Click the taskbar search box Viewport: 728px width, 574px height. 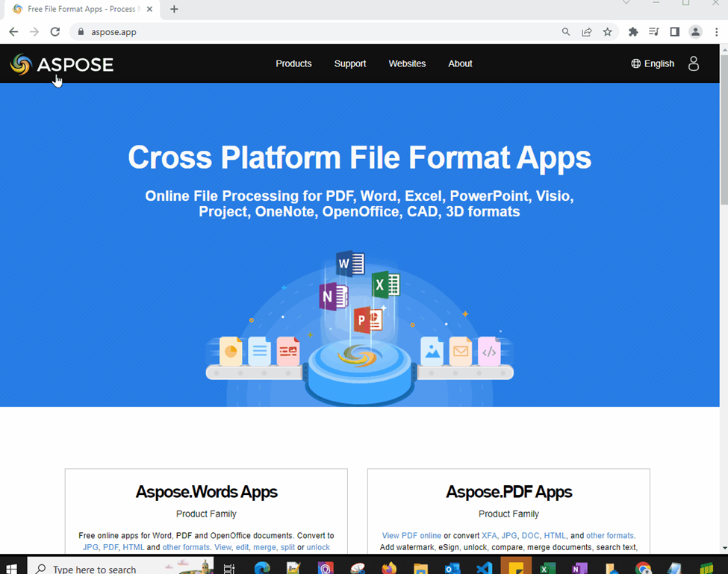(120, 567)
